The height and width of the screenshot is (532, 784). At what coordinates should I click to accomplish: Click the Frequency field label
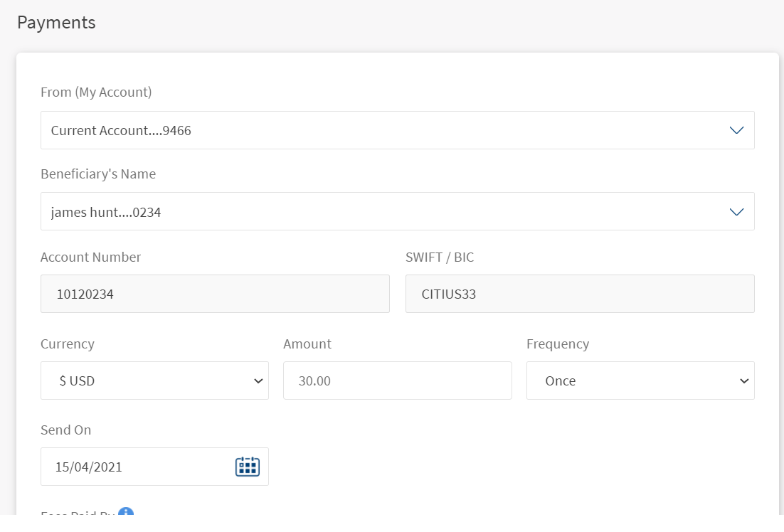pos(558,344)
